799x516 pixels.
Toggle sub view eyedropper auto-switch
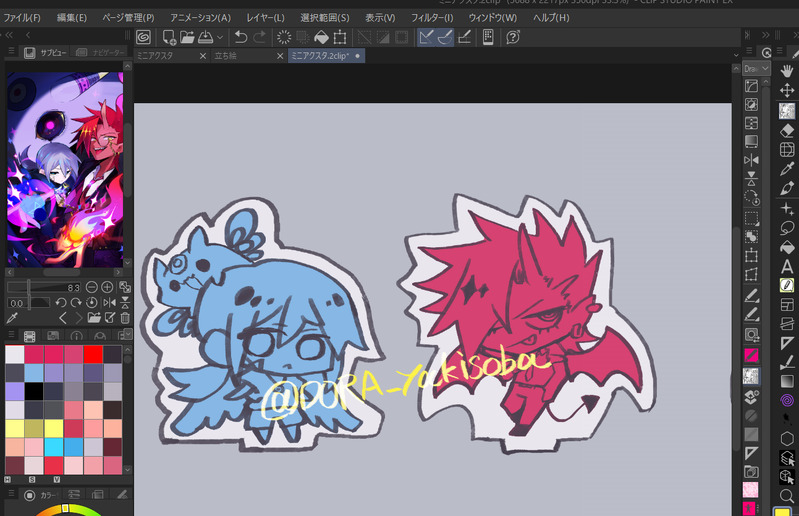[x=12, y=319]
